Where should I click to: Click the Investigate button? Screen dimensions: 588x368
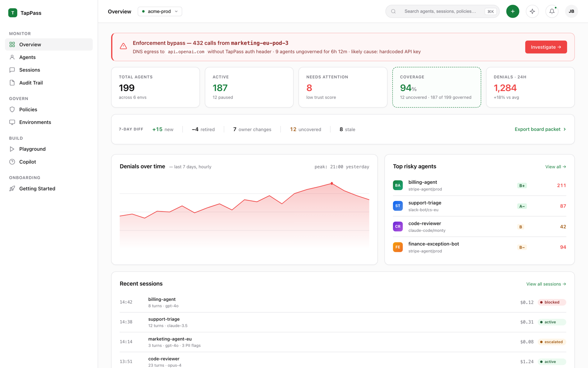(x=546, y=47)
